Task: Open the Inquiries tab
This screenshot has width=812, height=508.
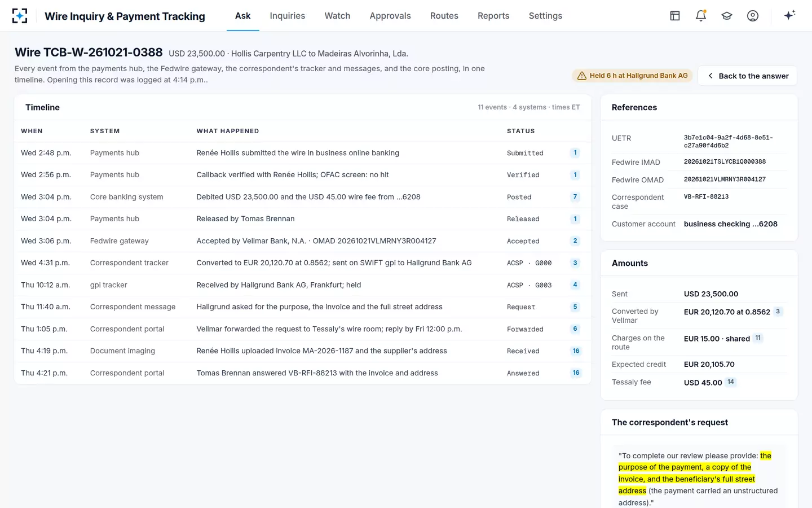Action: pyautogui.click(x=288, y=16)
